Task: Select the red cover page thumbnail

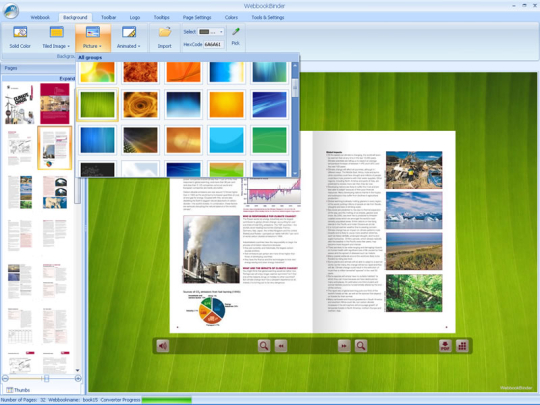Action: 55,103
